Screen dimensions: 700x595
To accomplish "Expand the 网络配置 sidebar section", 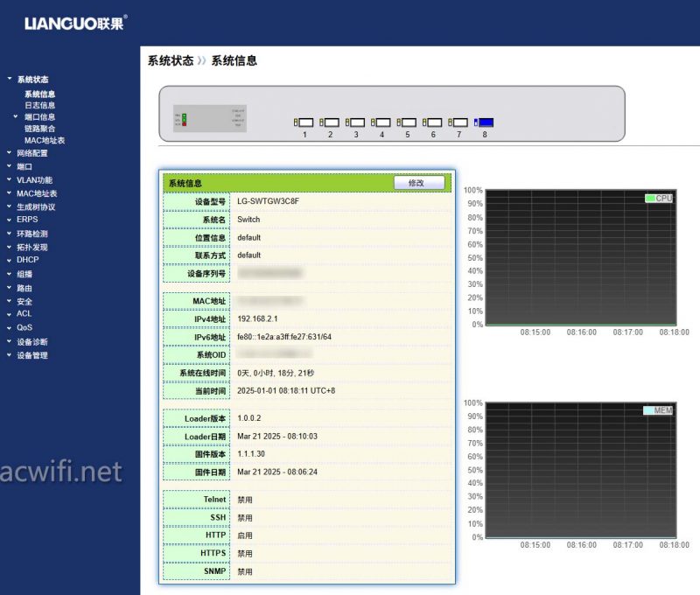I will [35, 153].
